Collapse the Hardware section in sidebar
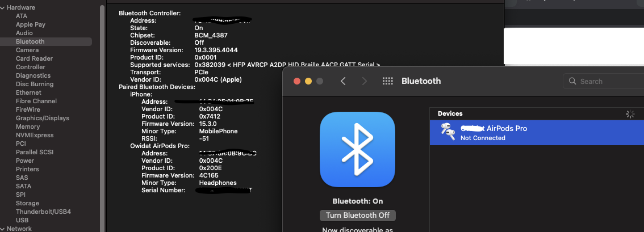Viewport: 644px width, 232px height. pyautogui.click(x=2, y=7)
